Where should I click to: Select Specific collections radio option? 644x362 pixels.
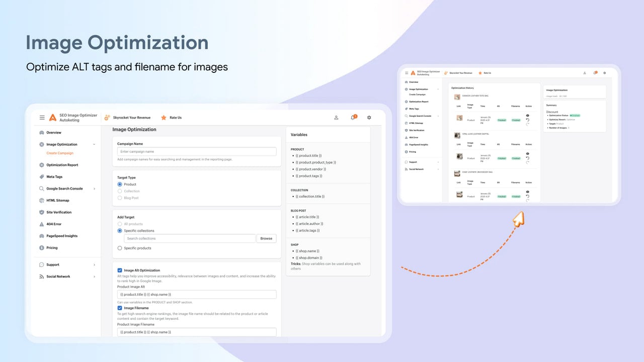[x=120, y=231]
